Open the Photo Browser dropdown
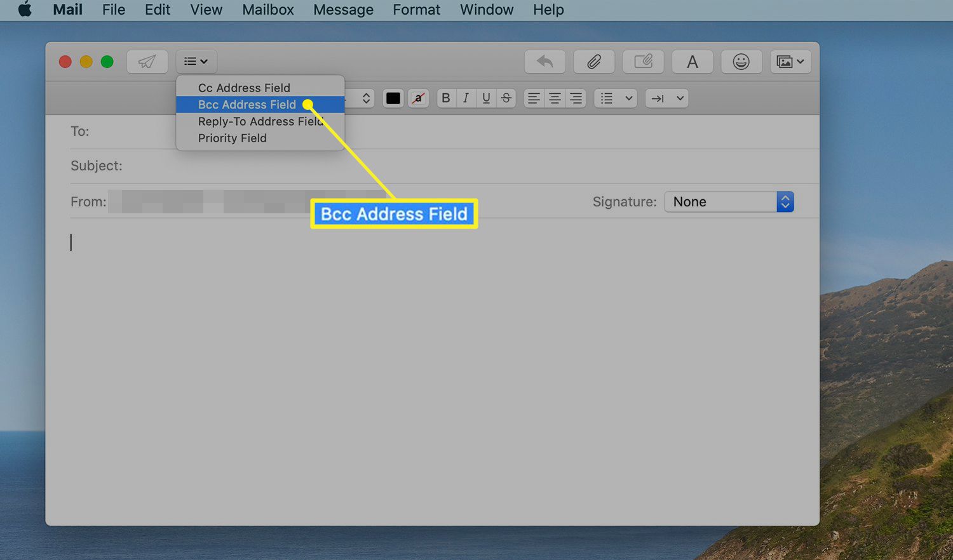953x560 pixels. pos(790,62)
